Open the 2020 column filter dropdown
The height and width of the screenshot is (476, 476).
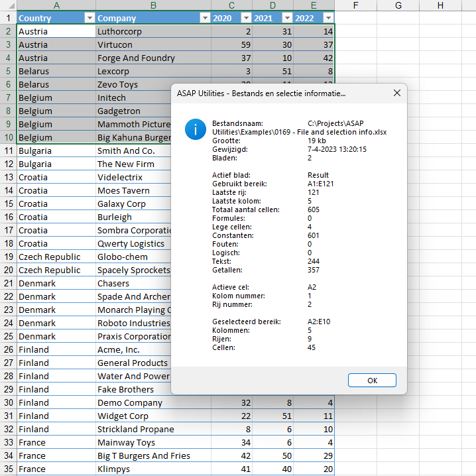pos(246,18)
